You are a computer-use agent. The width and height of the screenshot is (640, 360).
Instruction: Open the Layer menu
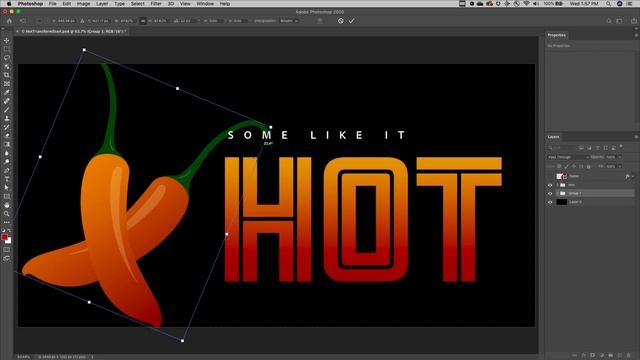[102, 4]
